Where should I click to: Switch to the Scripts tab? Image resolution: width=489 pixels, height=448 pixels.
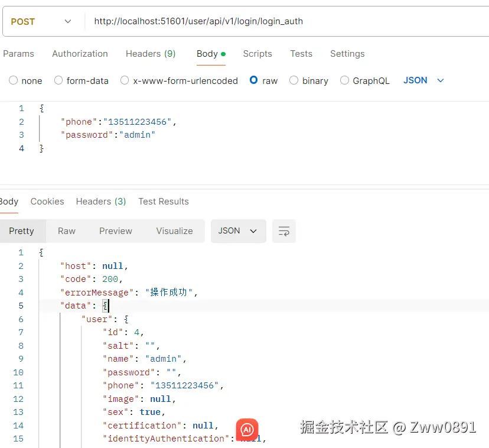click(x=257, y=54)
